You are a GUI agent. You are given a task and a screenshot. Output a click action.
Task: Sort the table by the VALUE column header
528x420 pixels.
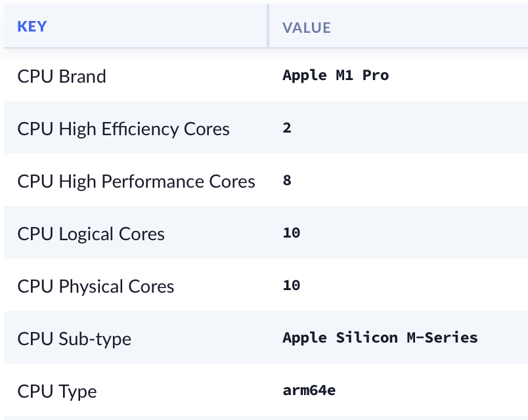point(306,28)
